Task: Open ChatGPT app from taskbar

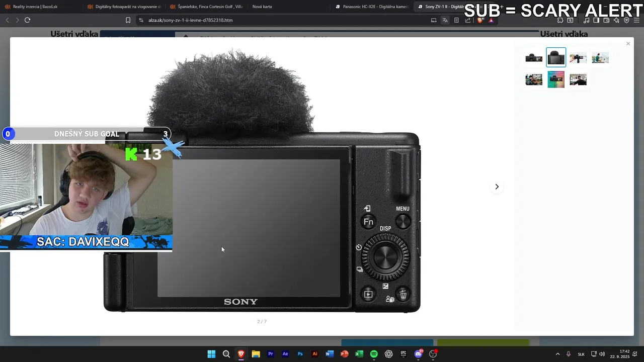Action: 388,354
